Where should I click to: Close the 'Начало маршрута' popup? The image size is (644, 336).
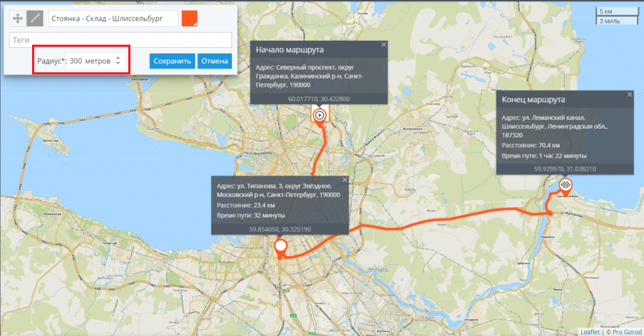[x=383, y=45]
